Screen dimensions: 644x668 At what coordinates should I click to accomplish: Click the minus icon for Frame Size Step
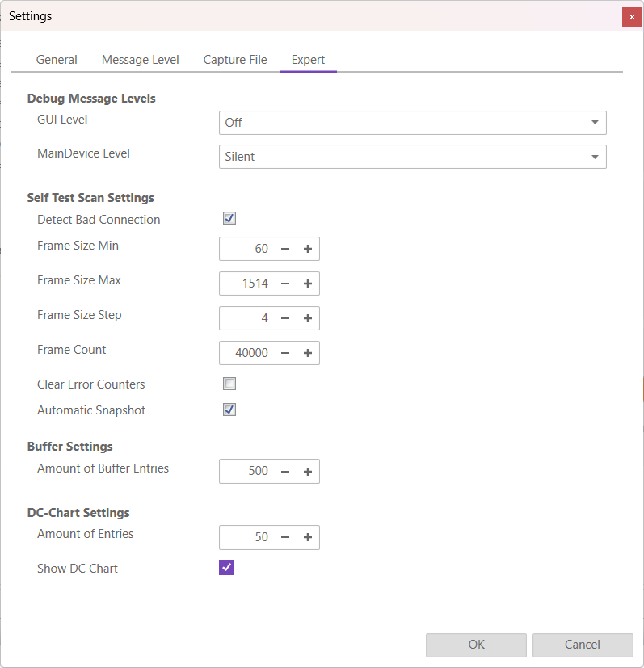click(286, 317)
